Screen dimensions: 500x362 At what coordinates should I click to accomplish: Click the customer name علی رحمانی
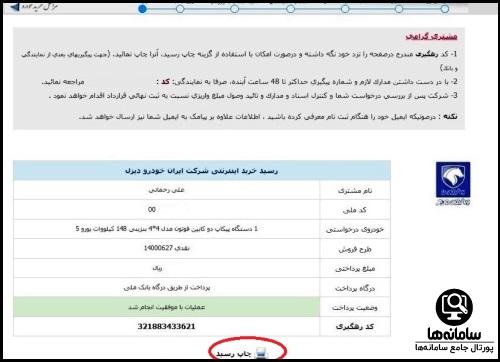tap(166, 190)
